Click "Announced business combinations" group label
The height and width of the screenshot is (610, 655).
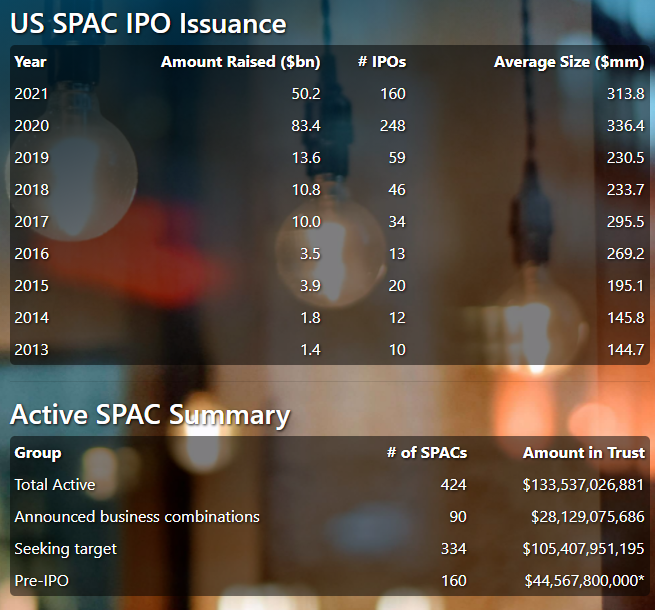coord(137,517)
